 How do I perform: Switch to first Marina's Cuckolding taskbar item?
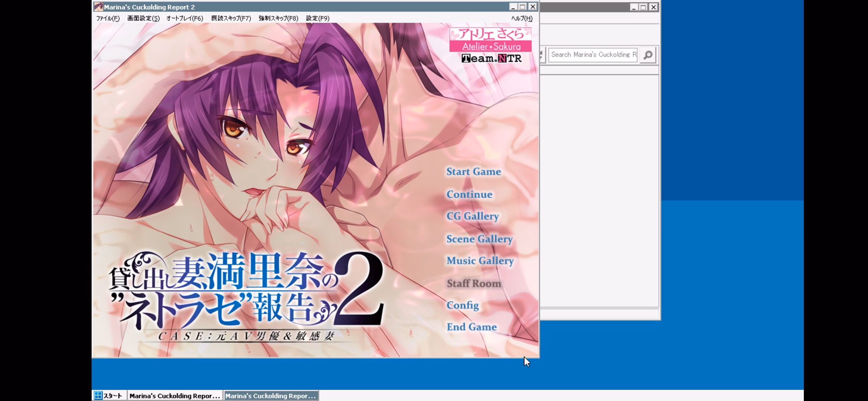[175, 396]
